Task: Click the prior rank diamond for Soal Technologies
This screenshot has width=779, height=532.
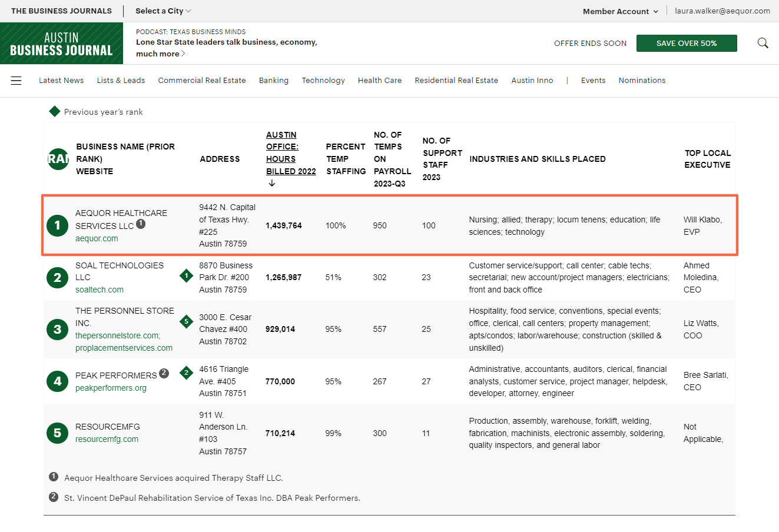Action: [187, 275]
